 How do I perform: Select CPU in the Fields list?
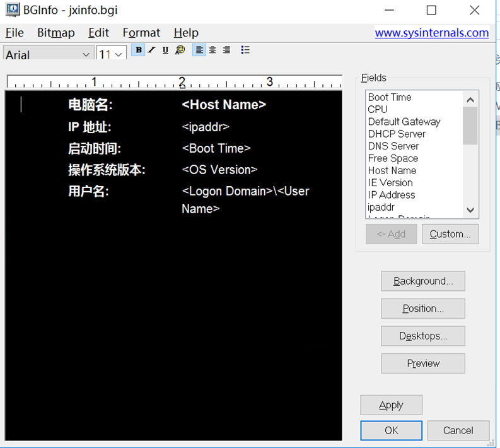(377, 109)
